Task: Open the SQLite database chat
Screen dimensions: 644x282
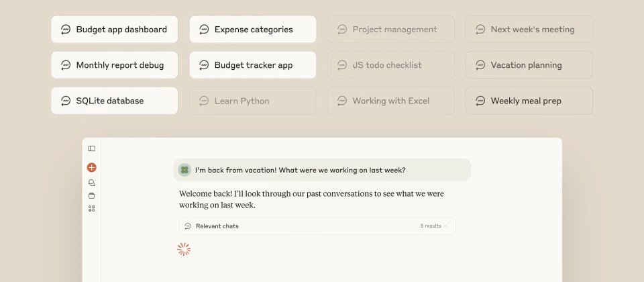Action: click(115, 101)
